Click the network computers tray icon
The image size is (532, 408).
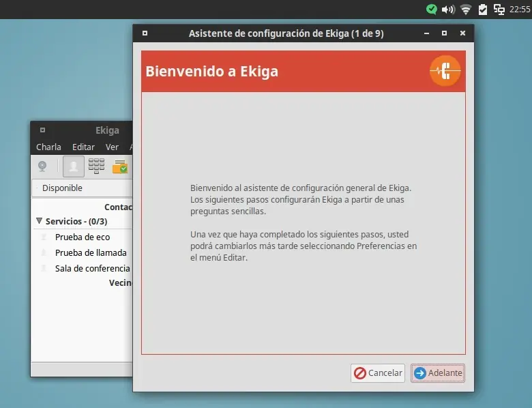pyautogui.click(x=499, y=10)
